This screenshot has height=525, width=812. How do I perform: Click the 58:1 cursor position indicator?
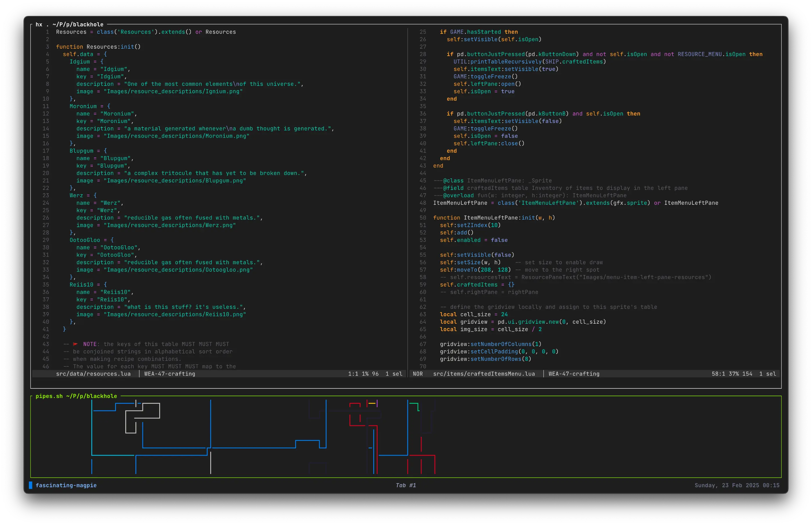(718, 374)
